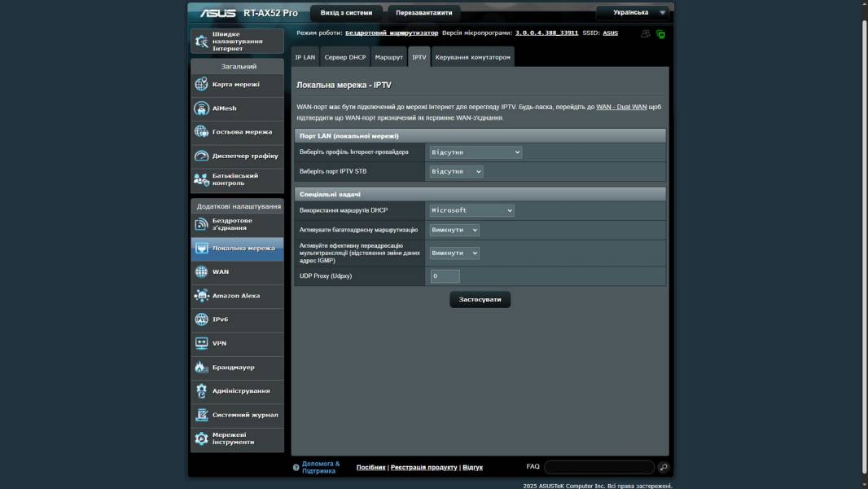Open the Traffic Manager (Диспетчер трафіку) icon
The height and width of the screenshot is (489, 868).
point(202,156)
